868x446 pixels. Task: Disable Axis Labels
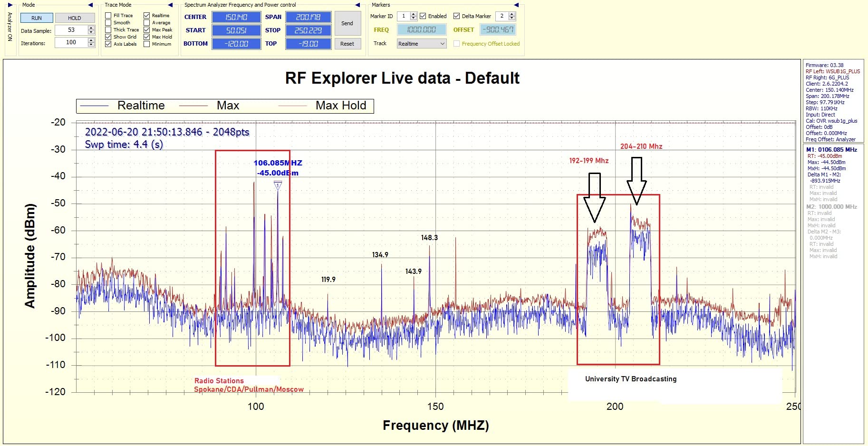[108, 44]
